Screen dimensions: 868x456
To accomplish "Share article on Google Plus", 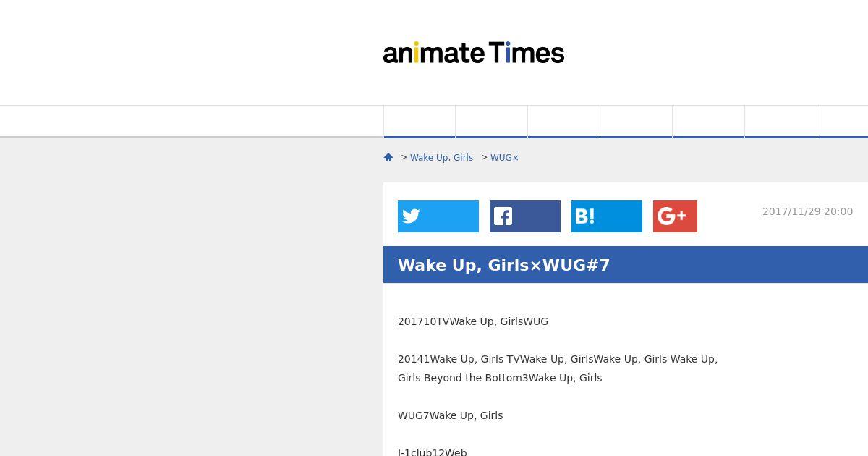I will 675,216.
